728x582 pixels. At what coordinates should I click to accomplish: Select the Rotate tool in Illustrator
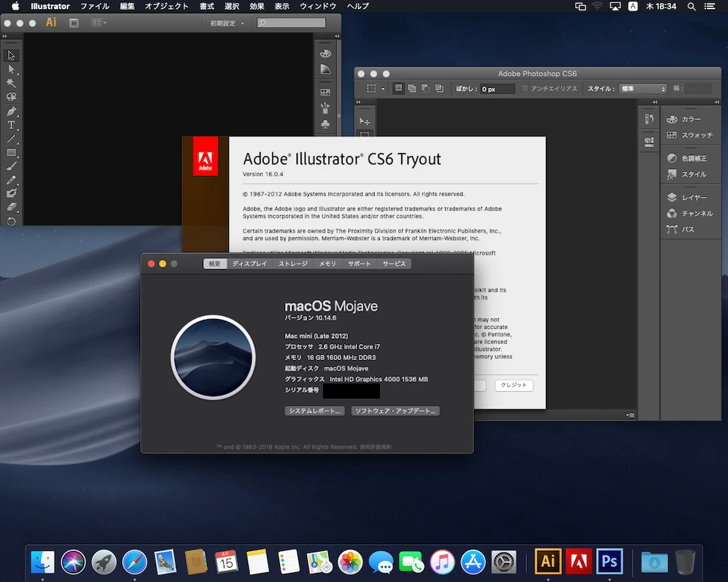[x=11, y=221]
